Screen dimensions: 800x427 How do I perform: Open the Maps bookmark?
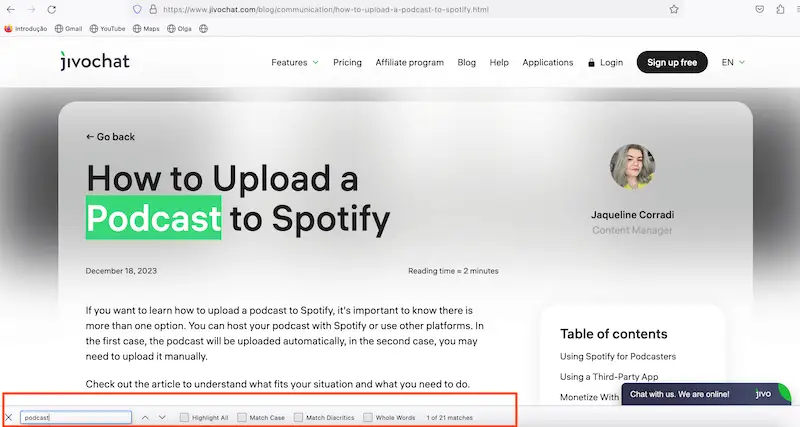coord(146,29)
